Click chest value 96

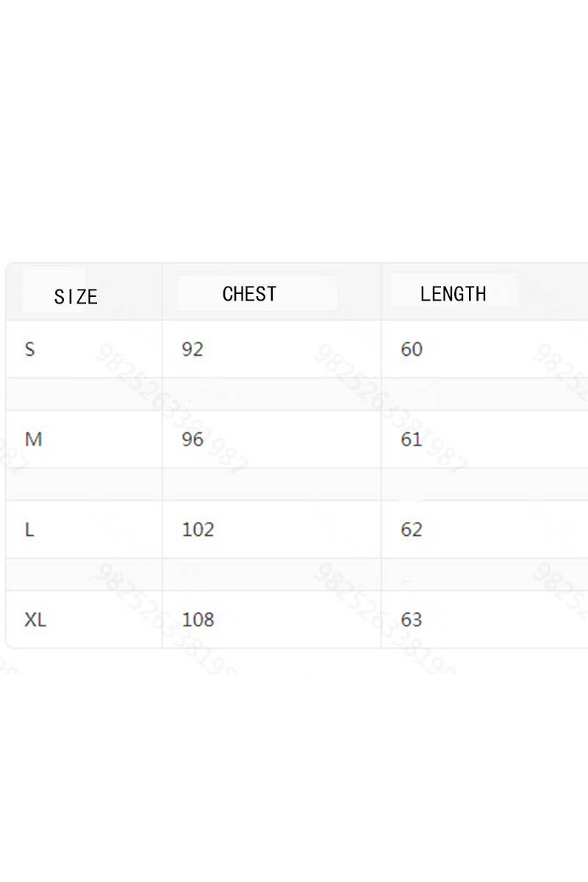coord(192,440)
